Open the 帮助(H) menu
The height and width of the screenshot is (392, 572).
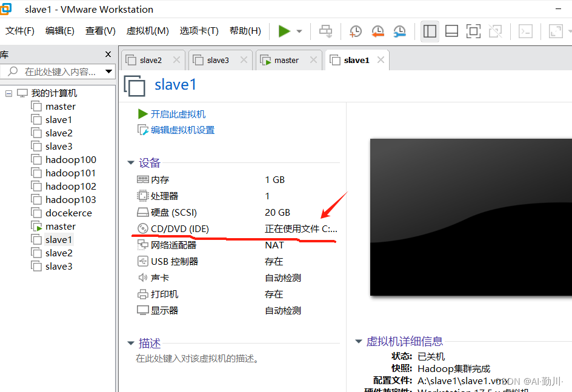[x=245, y=31]
